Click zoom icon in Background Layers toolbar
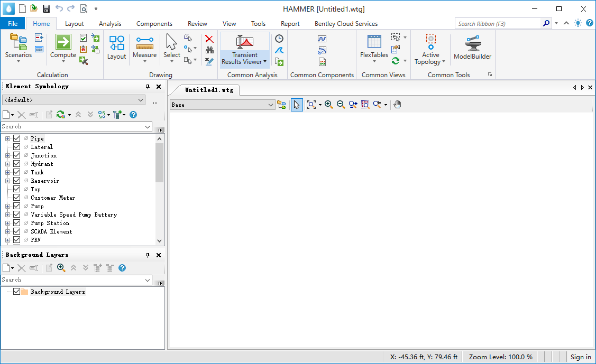The height and width of the screenshot is (364, 596). click(61, 268)
